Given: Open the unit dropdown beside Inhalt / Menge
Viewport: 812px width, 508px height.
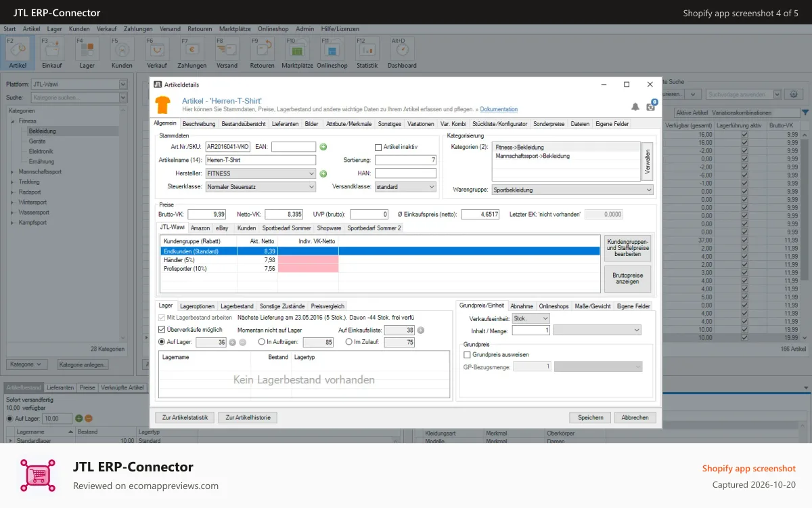Looking at the screenshot, I should click(x=597, y=330).
